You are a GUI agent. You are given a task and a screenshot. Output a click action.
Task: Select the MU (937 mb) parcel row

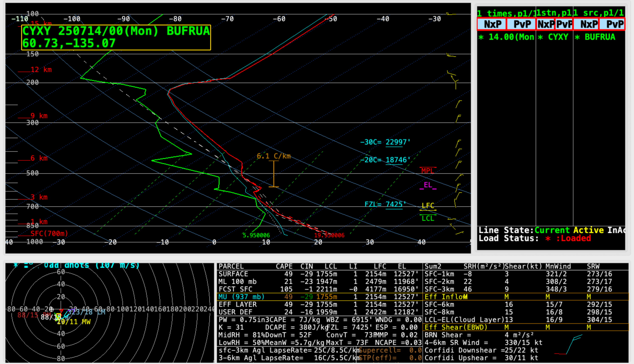tap(320, 297)
